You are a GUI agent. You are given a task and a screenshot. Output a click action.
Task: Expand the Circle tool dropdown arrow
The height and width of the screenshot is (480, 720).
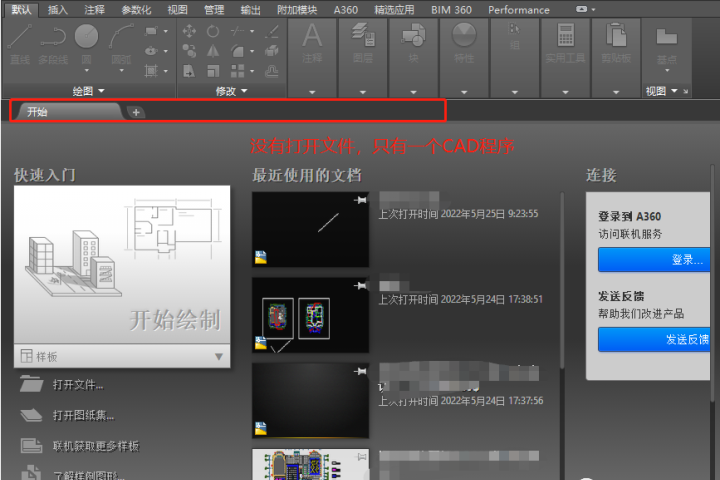pos(86,71)
